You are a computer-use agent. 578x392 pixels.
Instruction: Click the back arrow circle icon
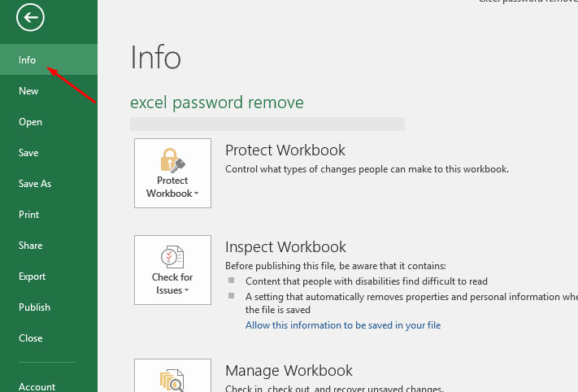pos(29,17)
